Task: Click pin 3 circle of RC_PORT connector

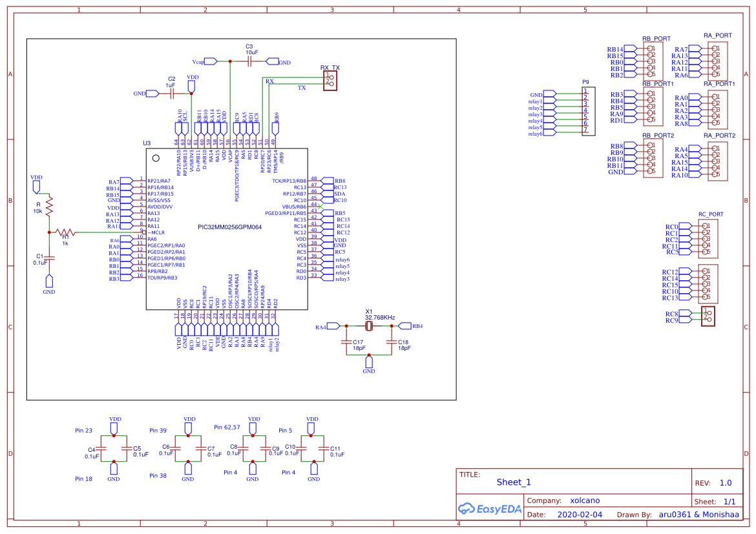Action: (704, 238)
